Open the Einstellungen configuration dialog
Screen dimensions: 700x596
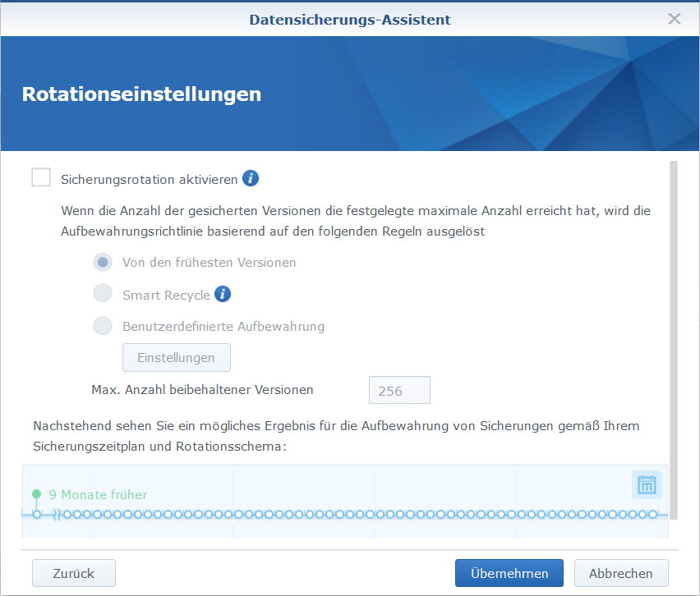coord(176,357)
